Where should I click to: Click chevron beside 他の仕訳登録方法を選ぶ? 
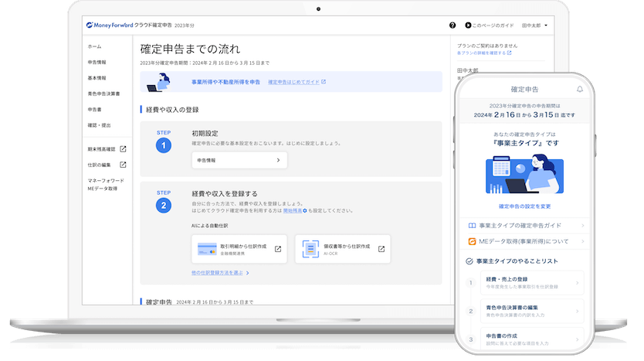pos(248,273)
